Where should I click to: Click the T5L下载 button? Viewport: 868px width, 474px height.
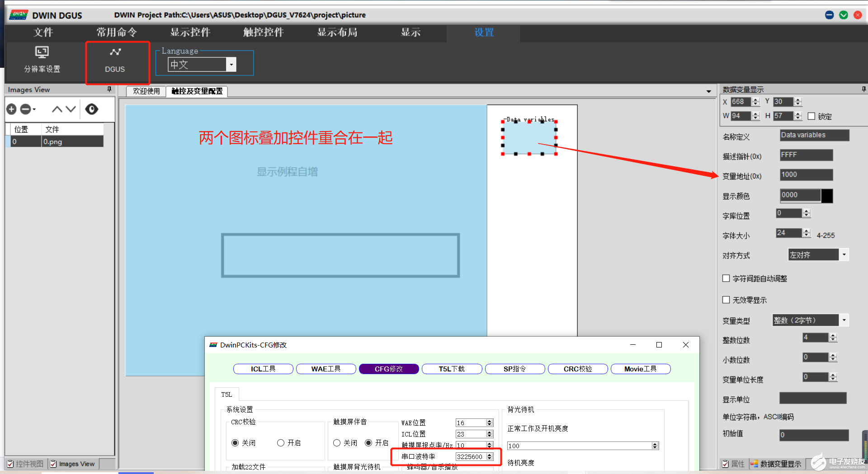(452, 369)
